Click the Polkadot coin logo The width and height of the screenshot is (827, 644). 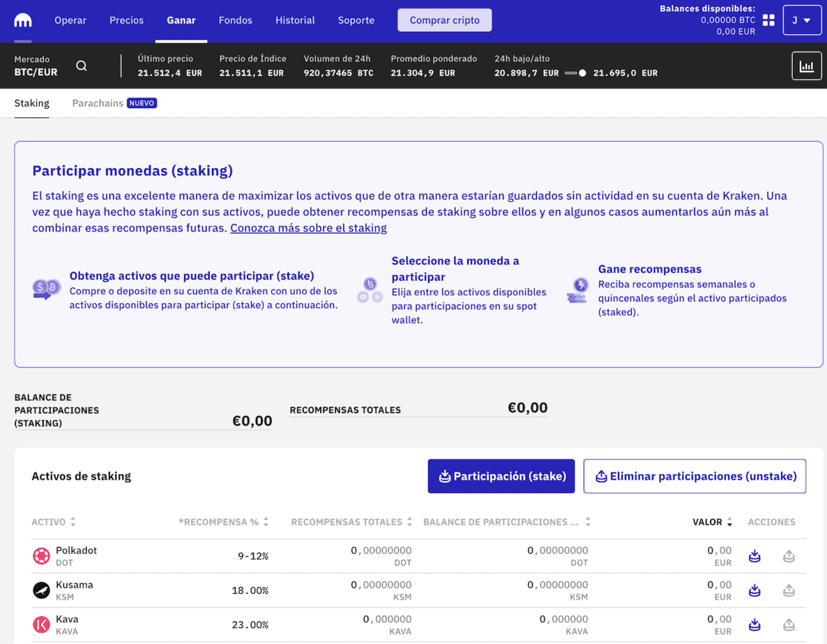coord(41,556)
